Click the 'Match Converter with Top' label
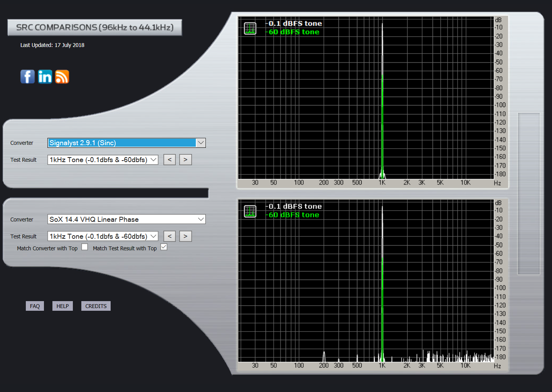The height and width of the screenshot is (392, 552). click(47, 248)
